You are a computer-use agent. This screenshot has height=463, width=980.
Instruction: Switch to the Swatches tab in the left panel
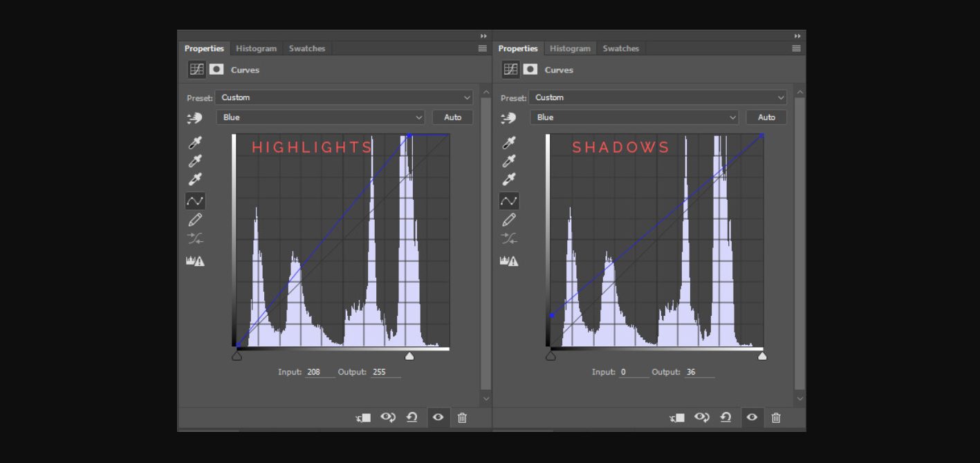307,48
